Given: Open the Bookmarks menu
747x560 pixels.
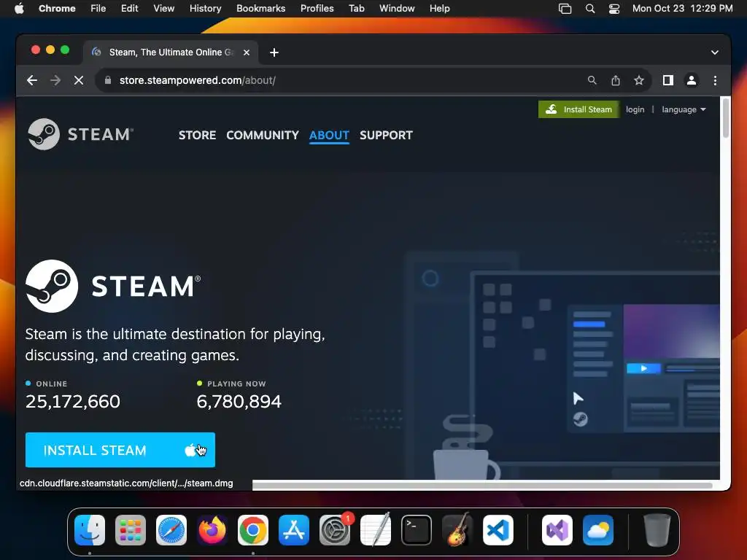Looking at the screenshot, I should [x=260, y=9].
